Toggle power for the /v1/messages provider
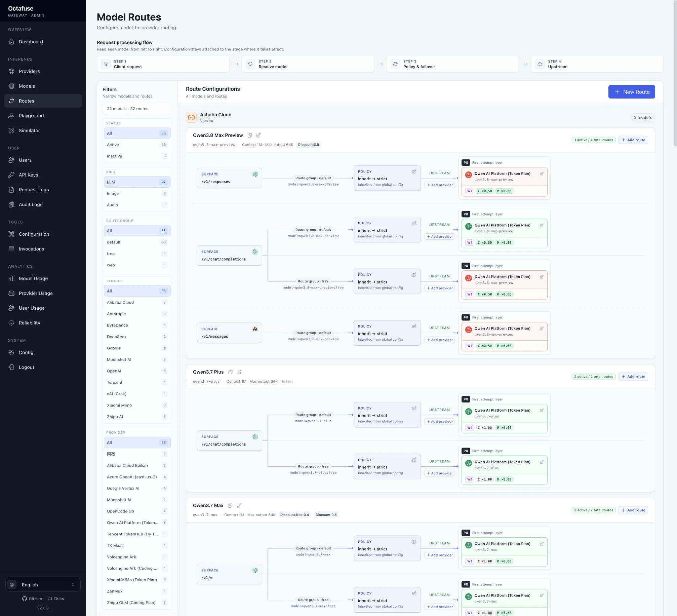Image resolution: width=677 pixels, height=616 pixels. click(469, 330)
